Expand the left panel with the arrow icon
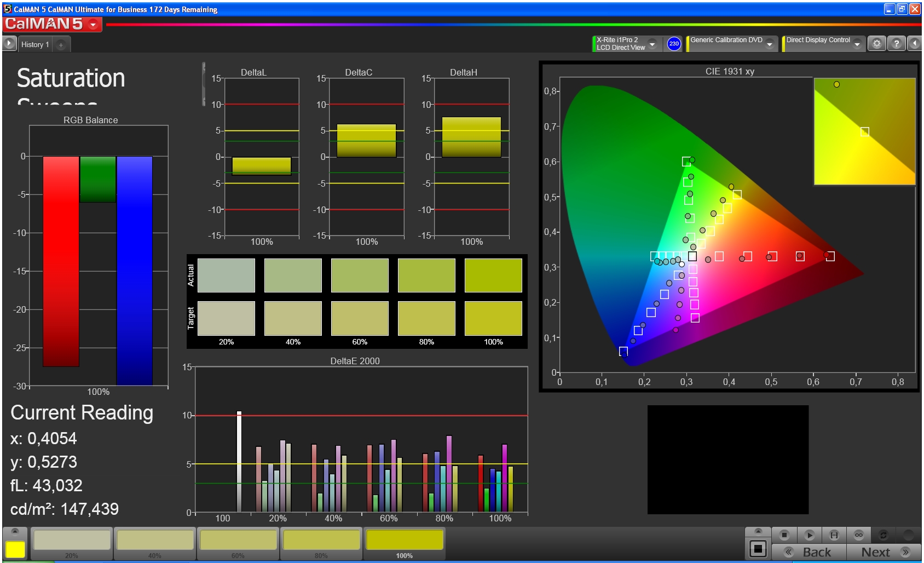Viewport: 924px width, 563px height. coord(9,44)
